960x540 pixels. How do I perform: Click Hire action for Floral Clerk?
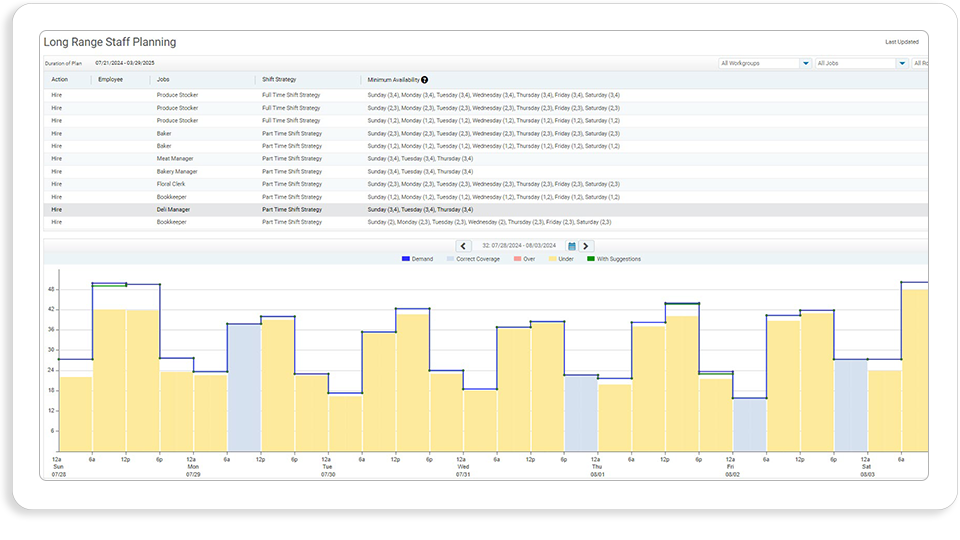(56, 184)
